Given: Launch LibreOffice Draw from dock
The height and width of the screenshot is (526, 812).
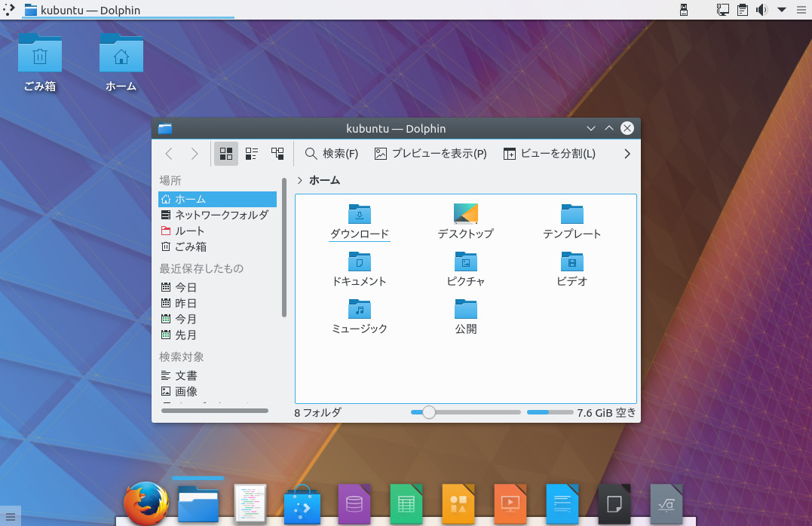Looking at the screenshot, I should [458, 503].
